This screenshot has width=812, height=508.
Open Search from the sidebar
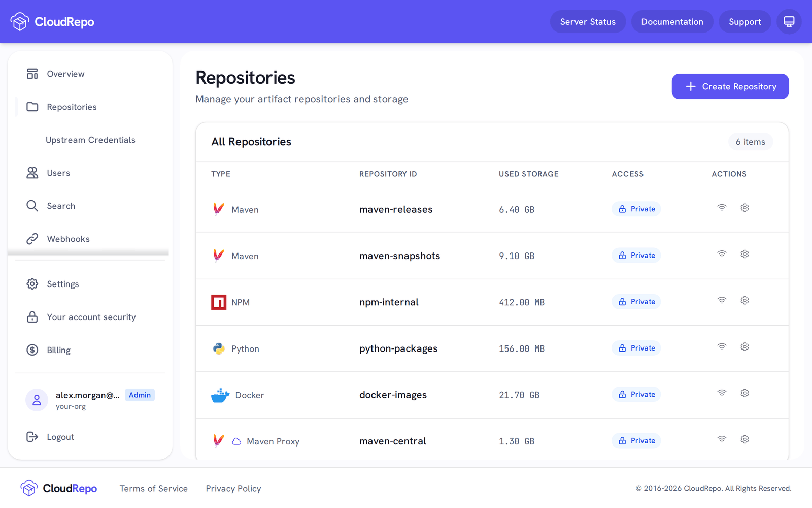[89, 206]
